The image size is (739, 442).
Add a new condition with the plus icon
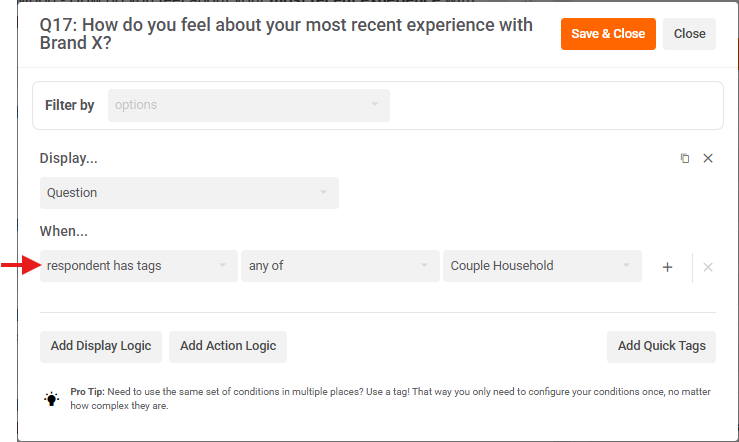(x=668, y=267)
